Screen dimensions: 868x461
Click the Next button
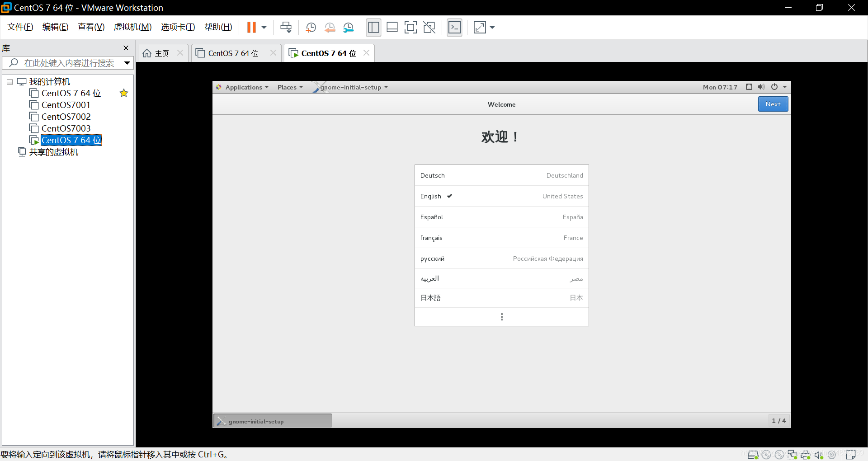[x=773, y=104]
